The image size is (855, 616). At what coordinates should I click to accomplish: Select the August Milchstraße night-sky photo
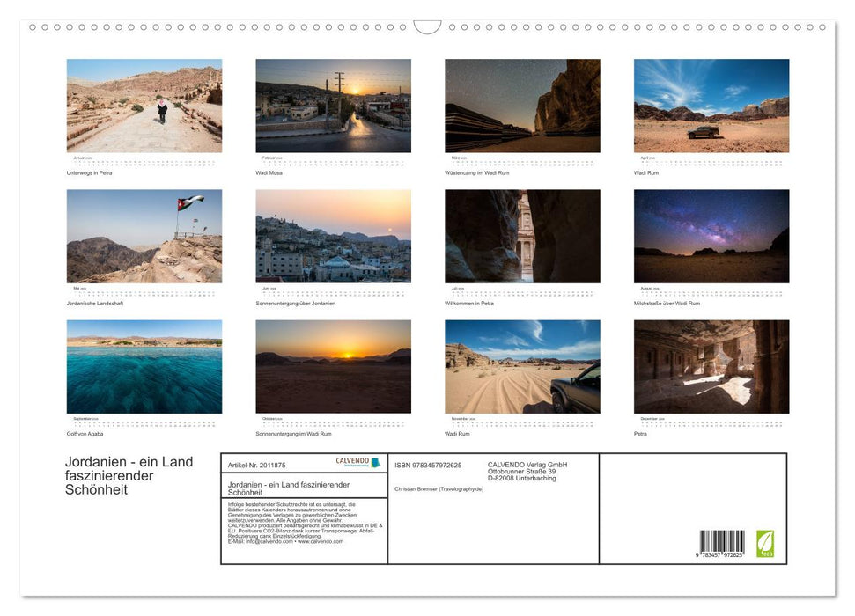coord(711,236)
